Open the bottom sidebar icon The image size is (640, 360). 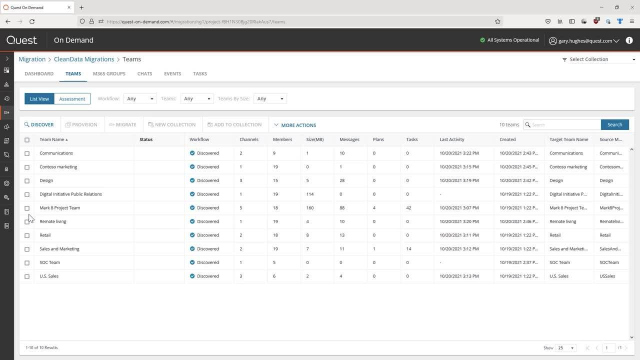click(7, 226)
